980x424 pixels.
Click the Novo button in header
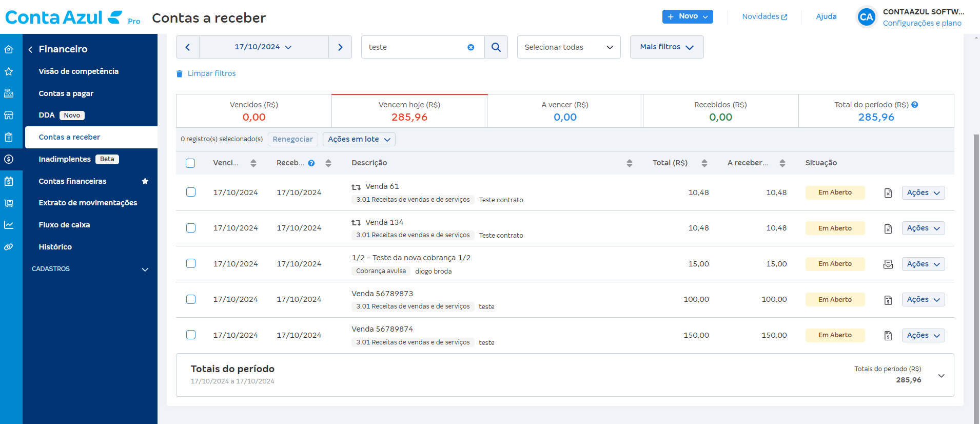click(687, 16)
